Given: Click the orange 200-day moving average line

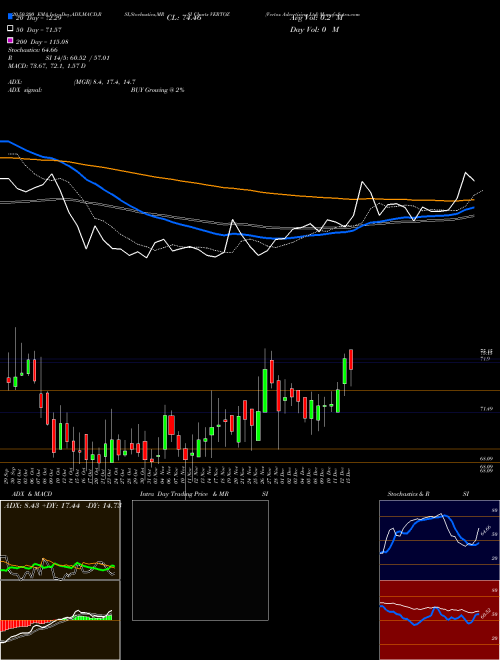Looking at the screenshot, I should [236, 189].
